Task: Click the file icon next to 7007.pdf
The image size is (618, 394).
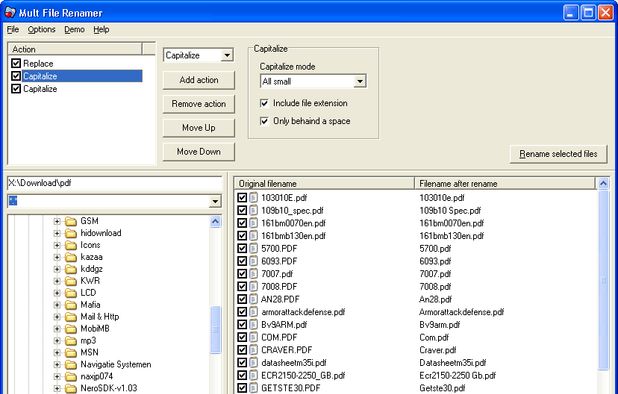Action: 253,274
